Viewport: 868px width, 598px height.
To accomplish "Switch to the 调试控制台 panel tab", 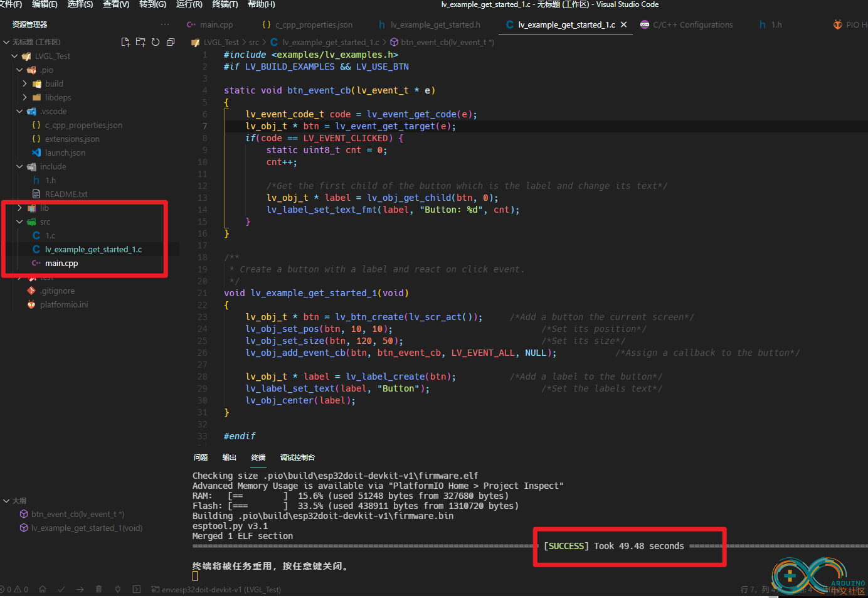I will click(x=298, y=457).
